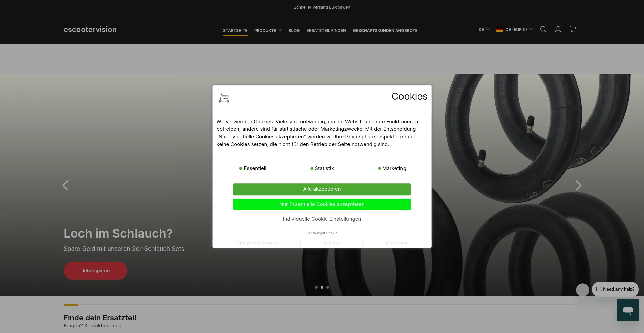Open the Impressum link
This screenshot has width=644, height=333.
pos(397,243)
